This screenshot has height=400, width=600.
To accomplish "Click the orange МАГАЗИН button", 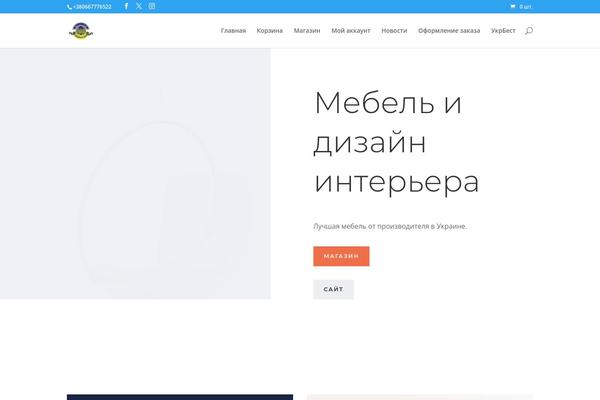I will [341, 256].
